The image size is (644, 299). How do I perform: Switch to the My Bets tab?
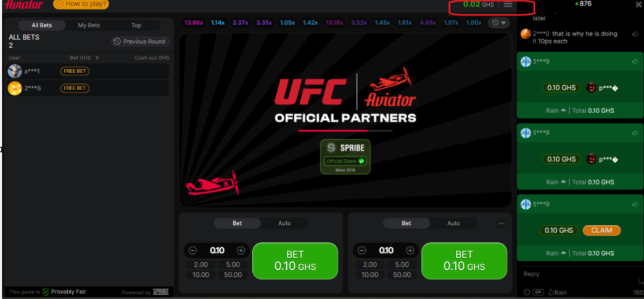click(89, 25)
